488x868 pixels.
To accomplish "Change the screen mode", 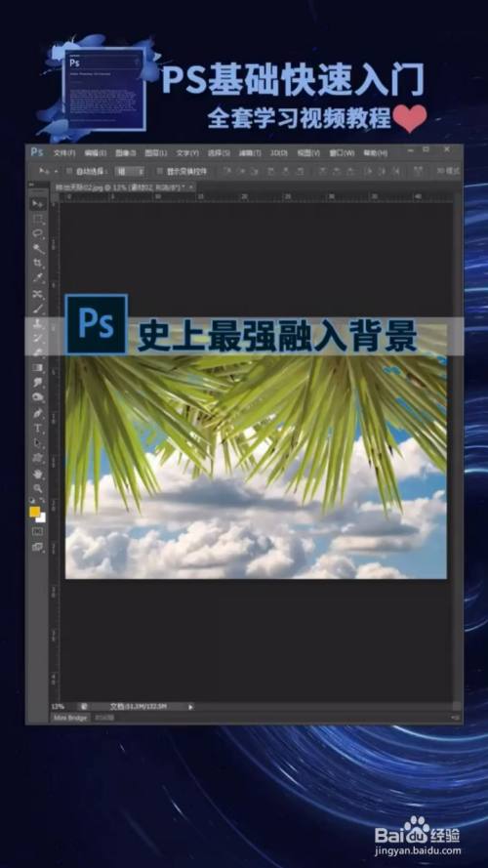I will point(38,547).
